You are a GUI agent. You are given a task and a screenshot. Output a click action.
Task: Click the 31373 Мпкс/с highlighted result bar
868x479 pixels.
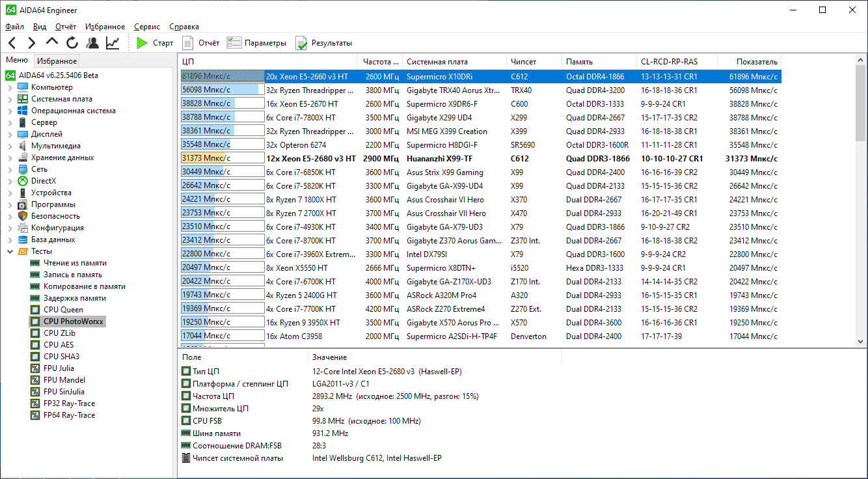pos(223,158)
